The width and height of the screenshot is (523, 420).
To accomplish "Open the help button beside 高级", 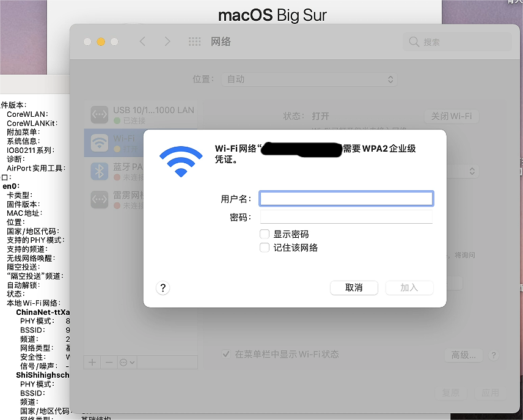I will pyautogui.click(x=494, y=355).
